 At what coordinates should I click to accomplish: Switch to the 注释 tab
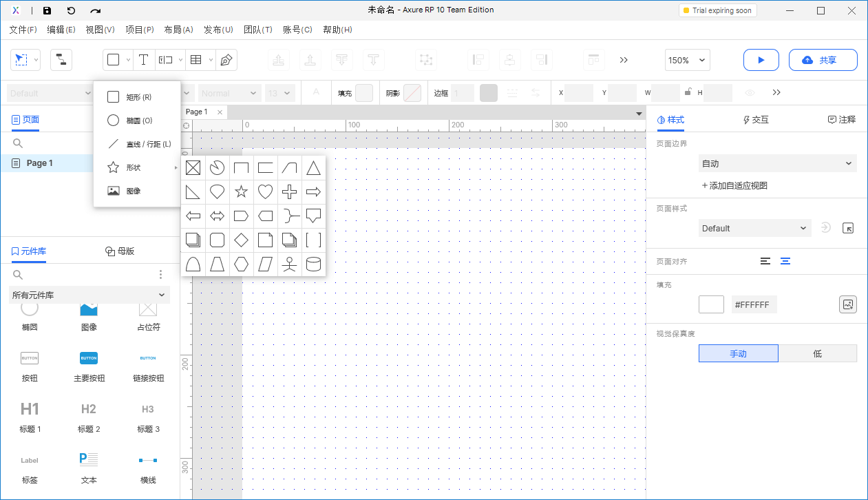pos(841,119)
